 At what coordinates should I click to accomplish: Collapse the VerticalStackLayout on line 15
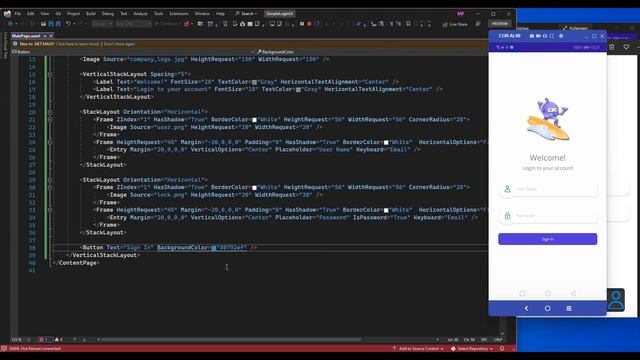tap(50, 74)
